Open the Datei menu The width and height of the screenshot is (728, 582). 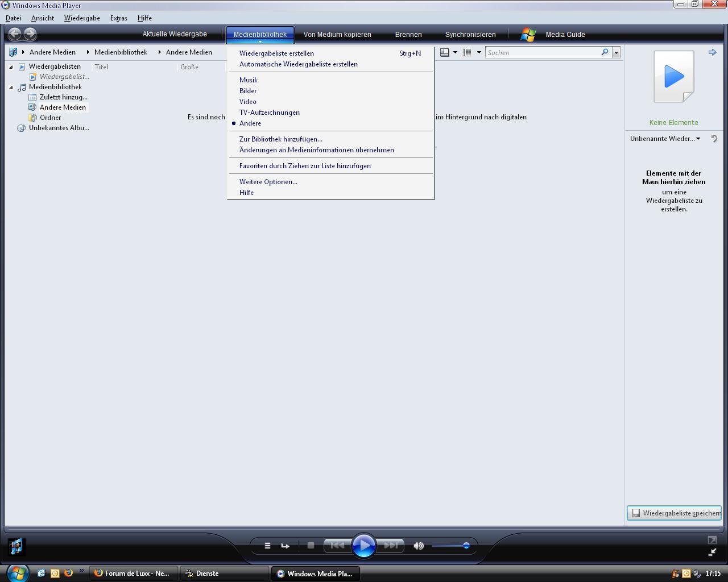pos(14,18)
